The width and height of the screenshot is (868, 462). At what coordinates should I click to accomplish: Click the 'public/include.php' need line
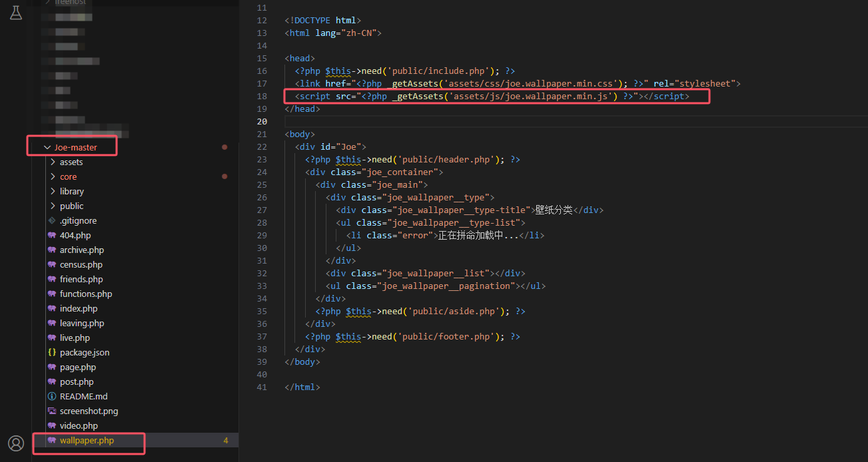405,71
